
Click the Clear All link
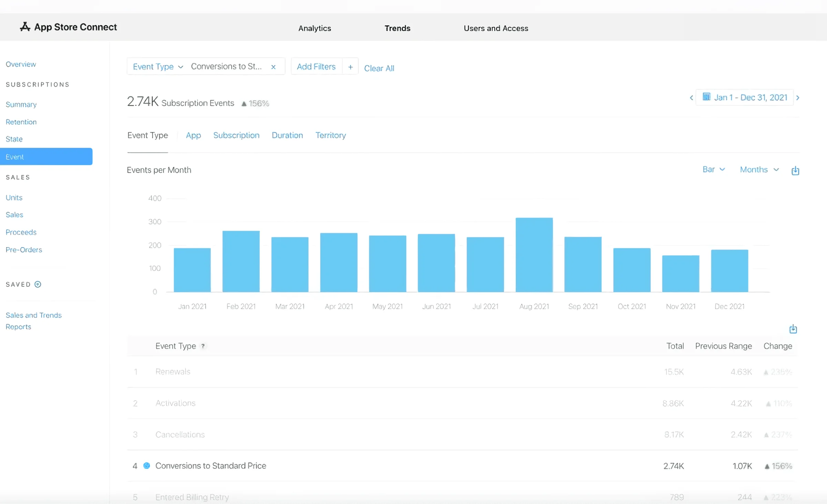coord(379,68)
